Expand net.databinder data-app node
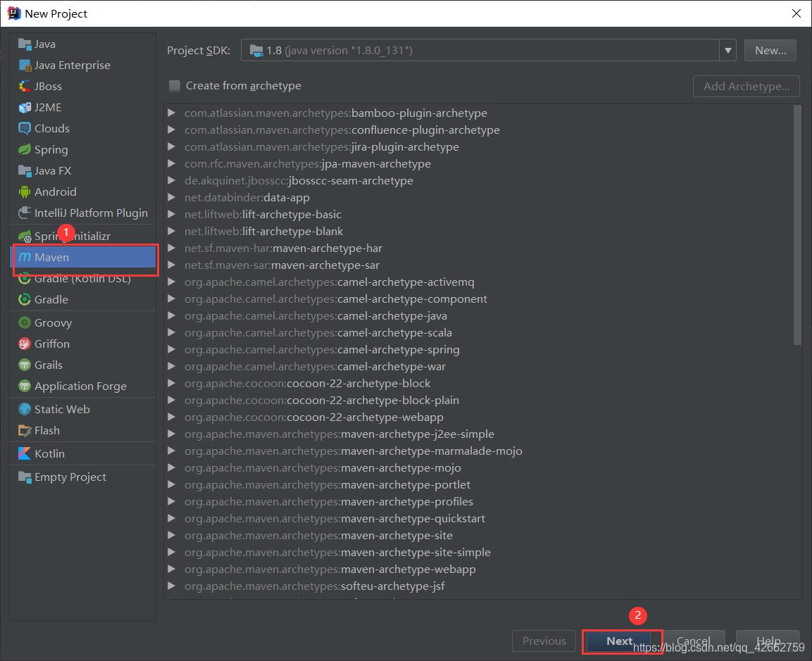The image size is (812, 661). click(x=171, y=197)
